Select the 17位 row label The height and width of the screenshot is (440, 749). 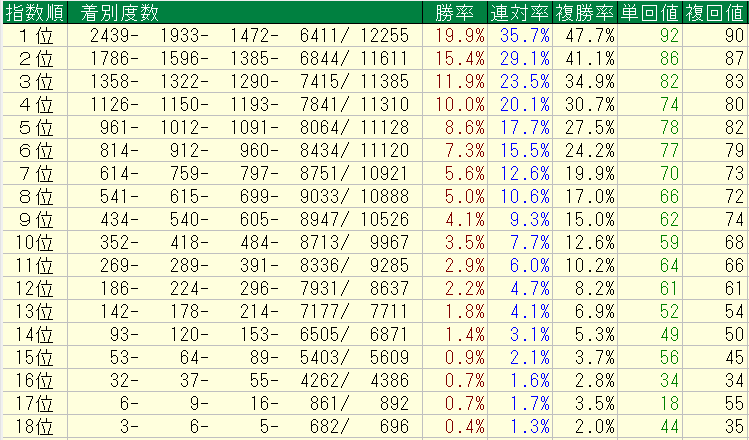(x=33, y=403)
